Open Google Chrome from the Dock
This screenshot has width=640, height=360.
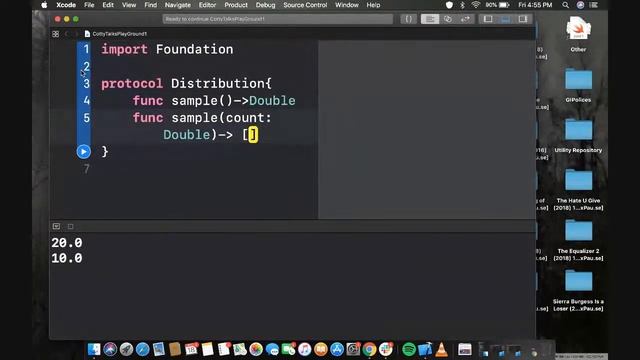pyautogui.click(x=369, y=349)
